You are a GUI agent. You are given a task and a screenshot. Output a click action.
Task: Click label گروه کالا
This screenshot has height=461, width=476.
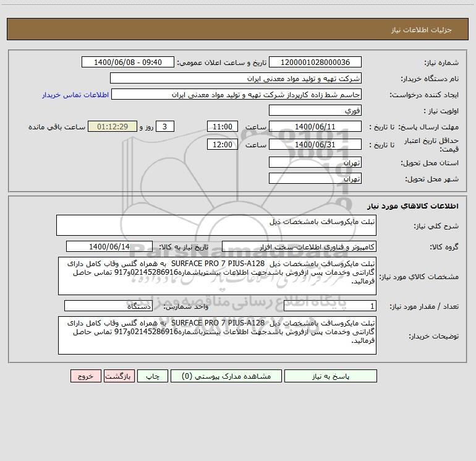[x=444, y=247]
